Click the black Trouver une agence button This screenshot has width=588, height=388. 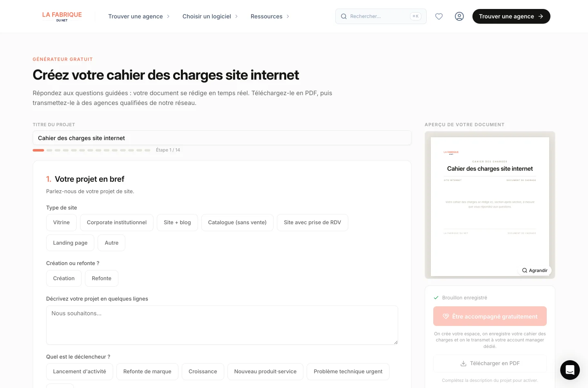click(511, 16)
